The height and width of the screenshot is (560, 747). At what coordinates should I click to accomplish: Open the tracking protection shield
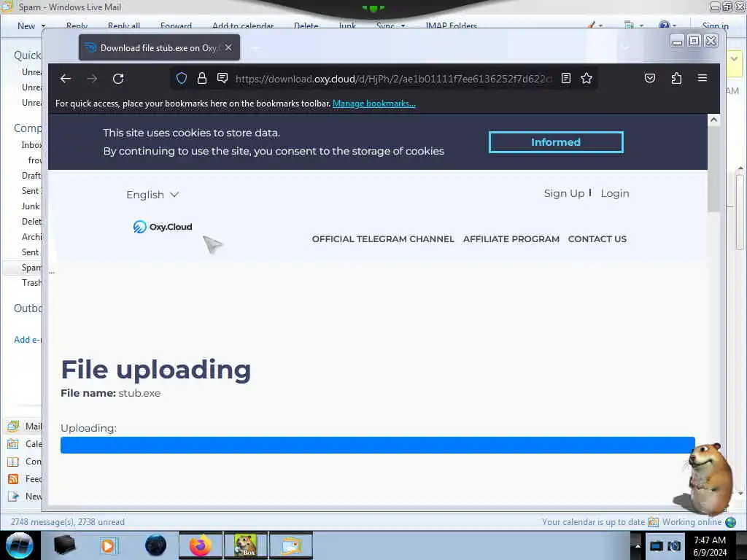[182, 78]
